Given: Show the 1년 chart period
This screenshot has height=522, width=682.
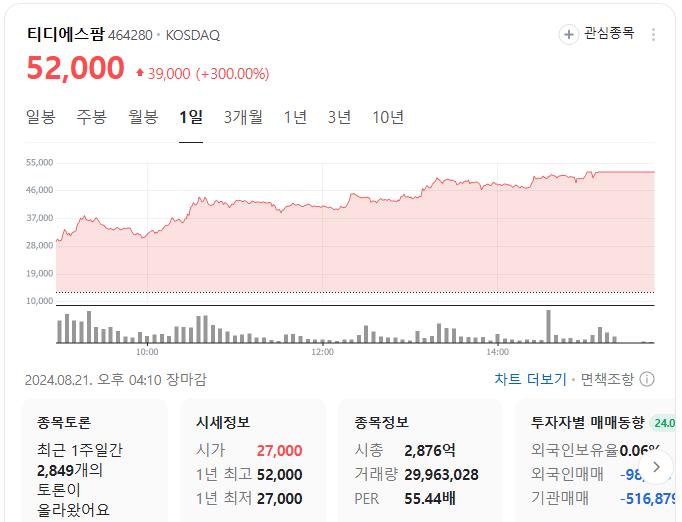Looking at the screenshot, I should pyautogui.click(x=295, y=117).
